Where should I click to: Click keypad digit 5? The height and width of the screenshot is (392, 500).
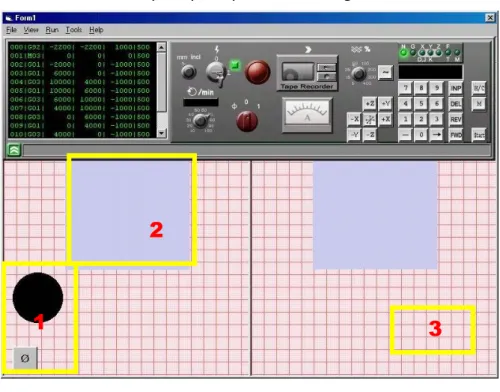coord(421,104)
